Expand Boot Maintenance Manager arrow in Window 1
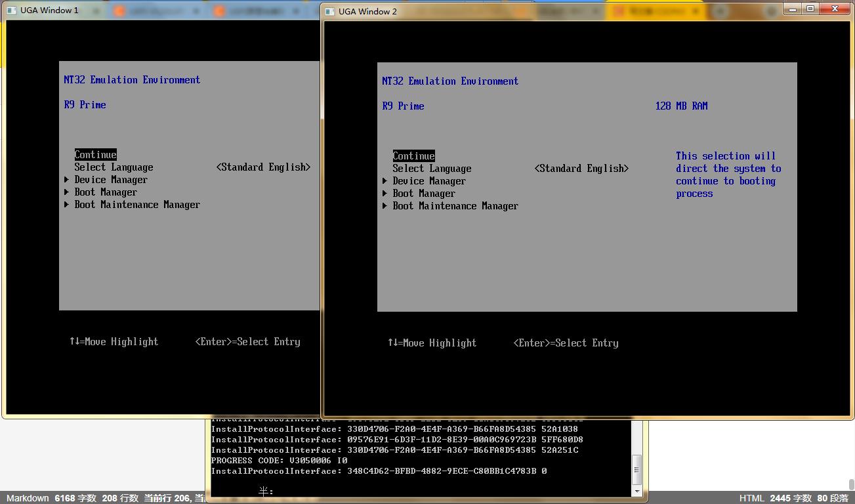Viewport: 855px width, 504px height. coord(67,205)
